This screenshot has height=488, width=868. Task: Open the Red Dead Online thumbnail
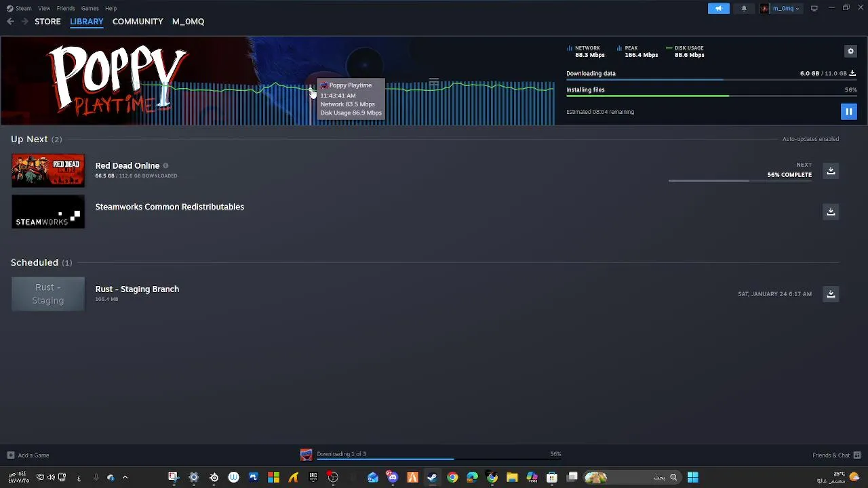pos(48,171)
